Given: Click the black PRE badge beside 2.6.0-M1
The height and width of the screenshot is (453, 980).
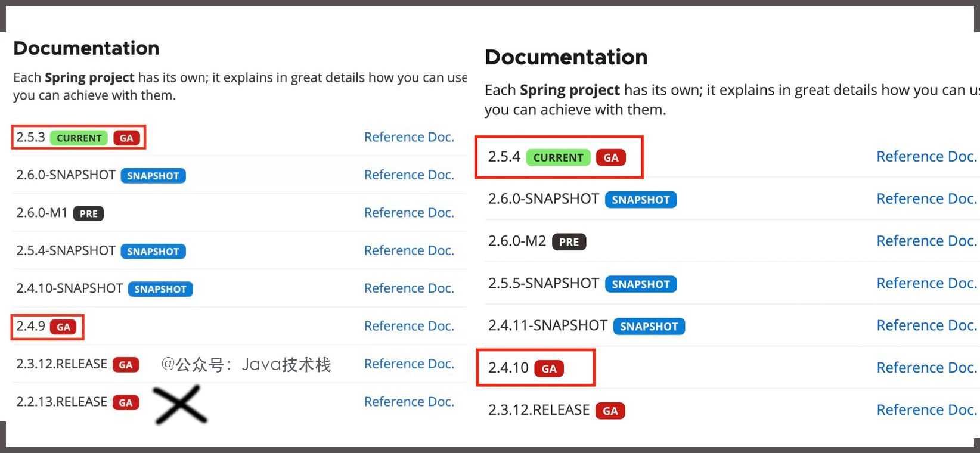Looking at the screenshot, I should click(x=88, y=213).
